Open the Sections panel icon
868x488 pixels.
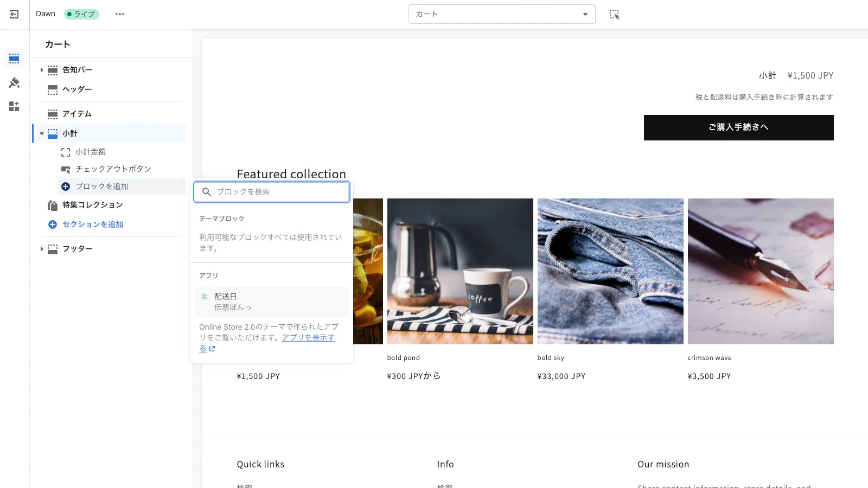tap(14, 59)
